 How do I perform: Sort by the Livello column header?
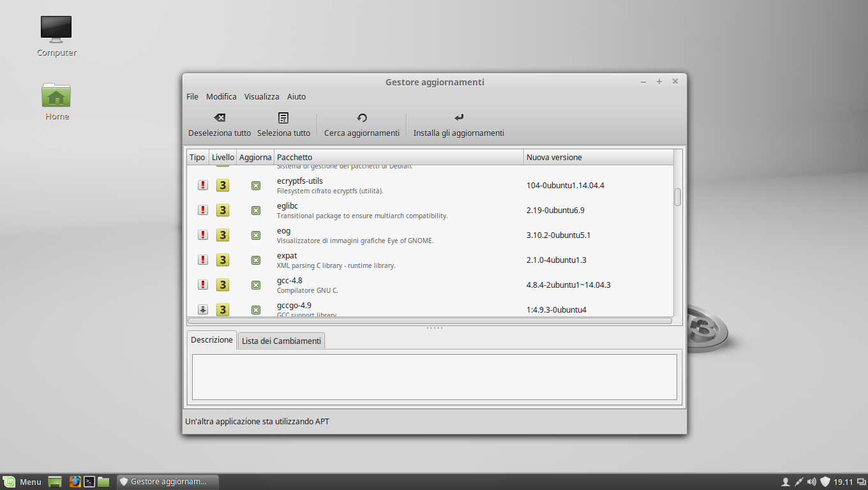coord(223,157)
